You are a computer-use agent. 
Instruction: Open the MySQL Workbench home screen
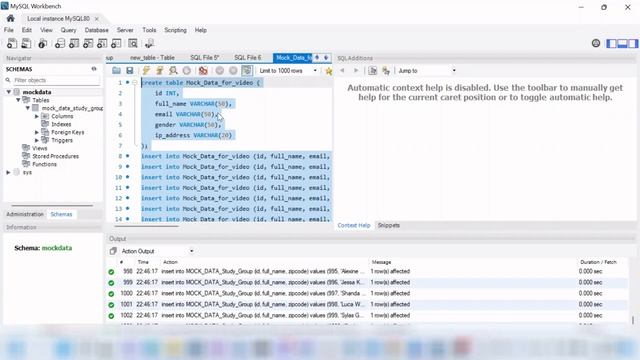[11, 18]
